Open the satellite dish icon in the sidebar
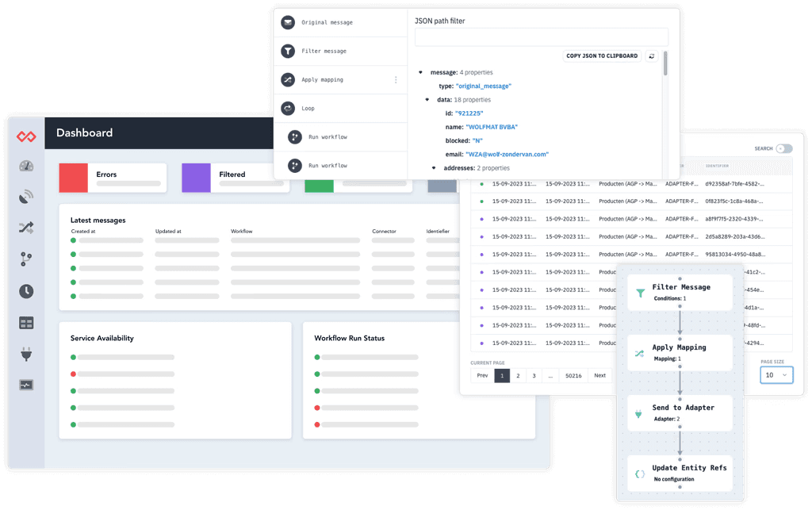The image size is (812, 510). (x=26, y=197)
